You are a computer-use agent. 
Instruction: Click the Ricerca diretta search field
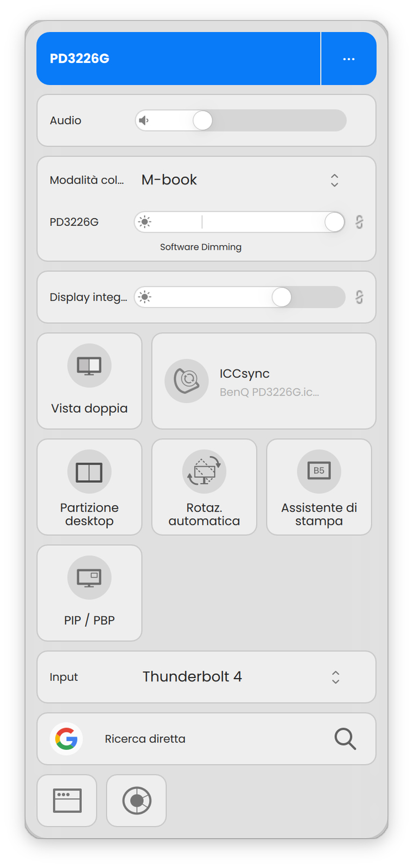point(206,738)
